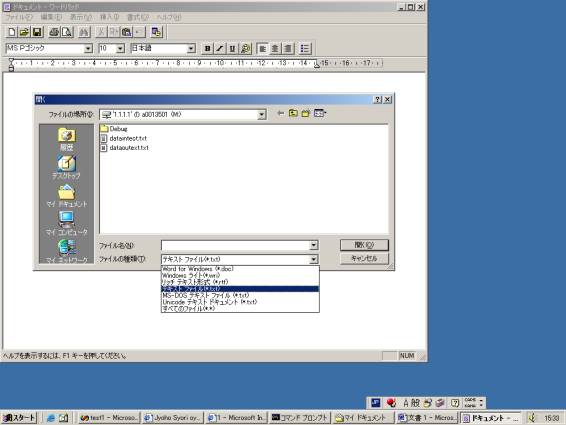Toggle Bold formatting button
This screenshot has height=425, width=566.
[207, 48]
